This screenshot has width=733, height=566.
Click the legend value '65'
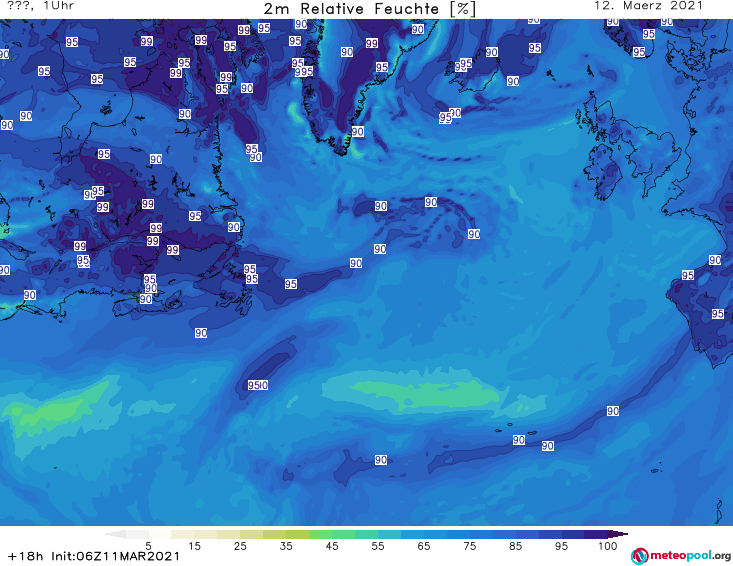pos(424,546)
